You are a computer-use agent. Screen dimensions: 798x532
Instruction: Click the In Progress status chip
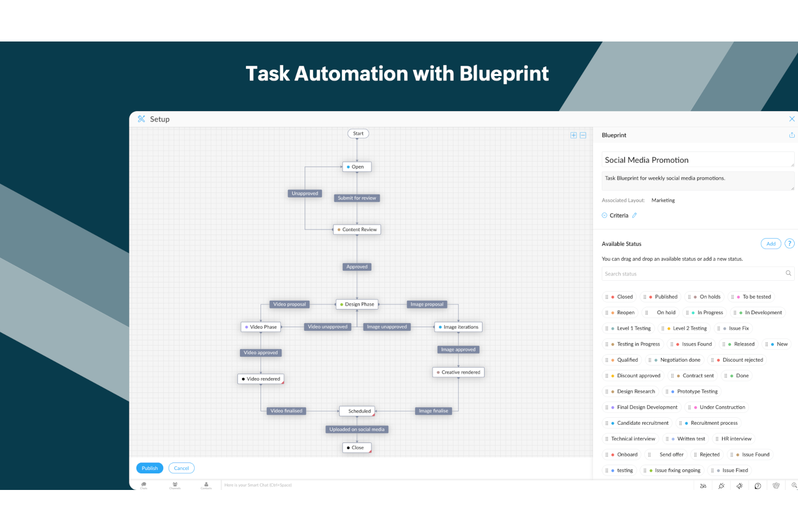[x=705, y=313]
